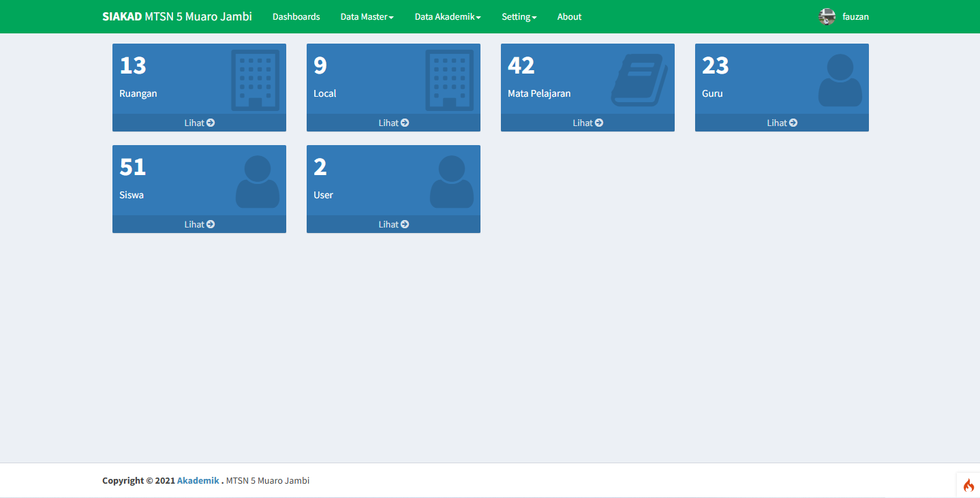
Task: Click the person icon on User card
Action: click(451, 181)
